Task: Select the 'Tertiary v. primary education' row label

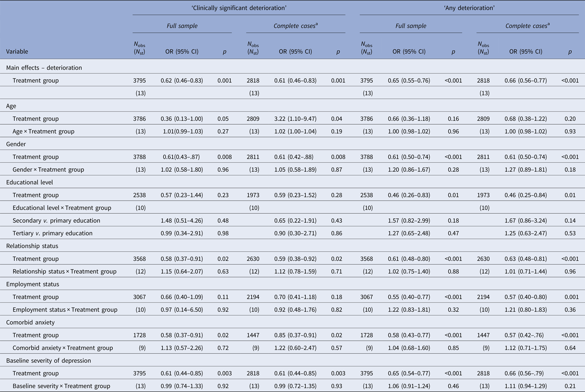Action: (x=53, y=233)
